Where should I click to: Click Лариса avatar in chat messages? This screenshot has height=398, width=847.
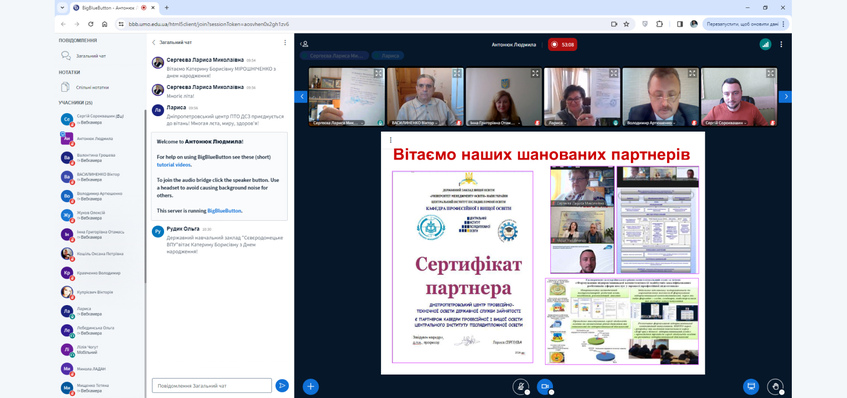158,110
